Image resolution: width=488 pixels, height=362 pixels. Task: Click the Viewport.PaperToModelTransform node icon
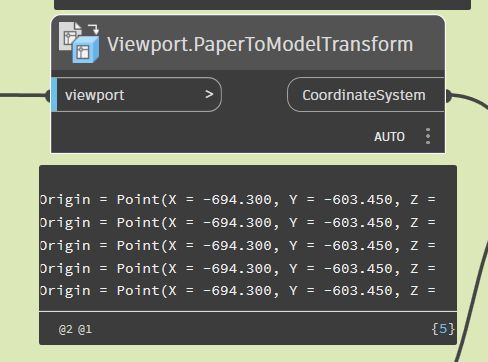79,42
